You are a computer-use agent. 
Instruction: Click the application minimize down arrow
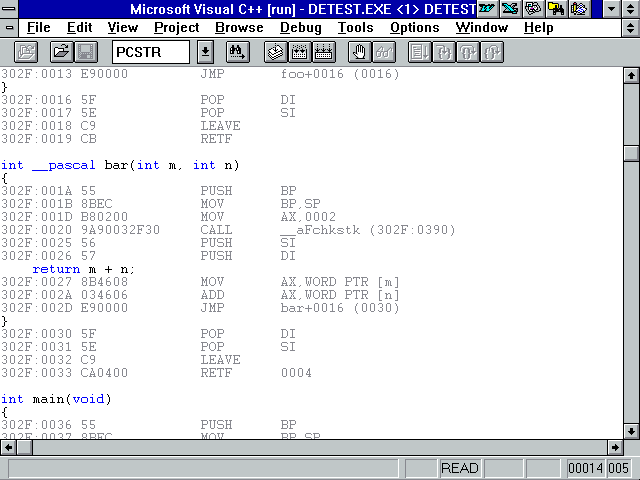pos(611,9)
